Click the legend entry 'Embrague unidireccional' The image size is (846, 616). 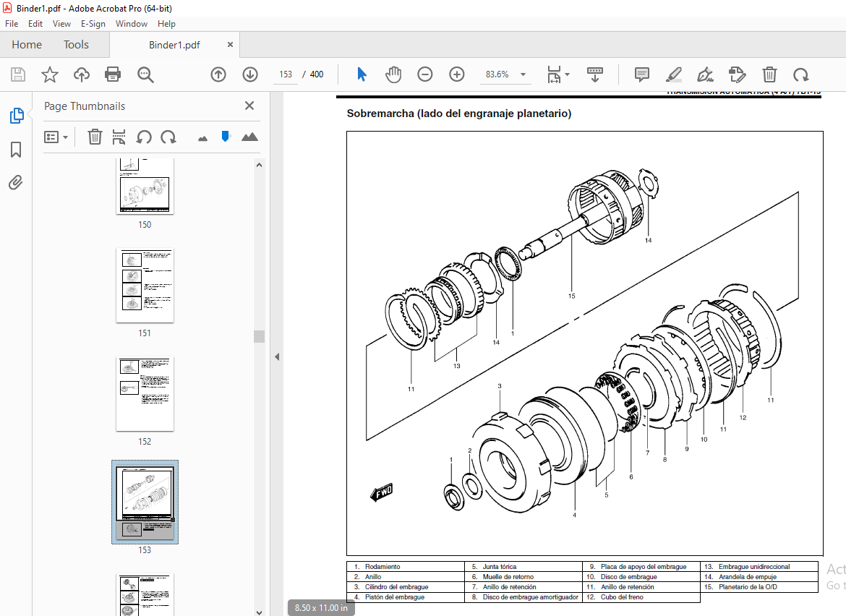tap(754, 566)
